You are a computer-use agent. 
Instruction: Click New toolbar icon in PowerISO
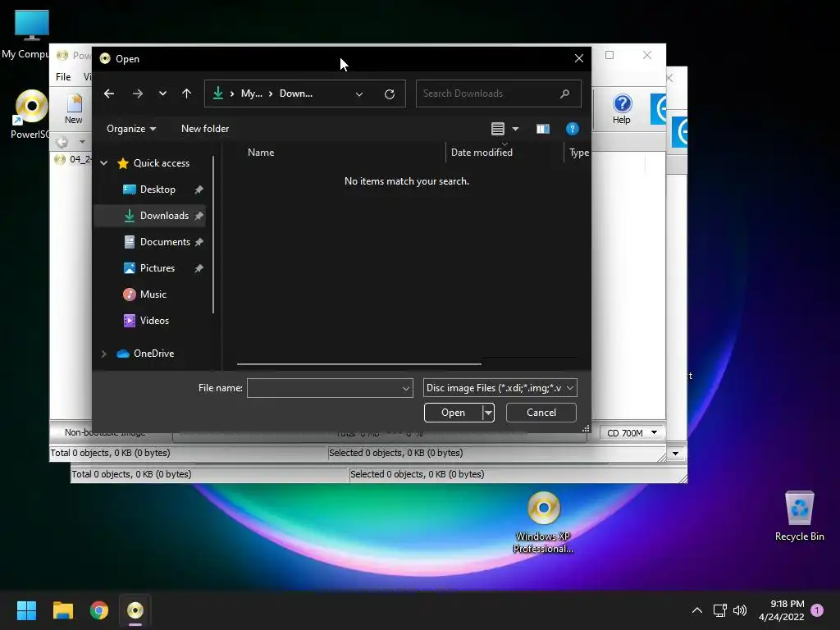pos(74,109)
